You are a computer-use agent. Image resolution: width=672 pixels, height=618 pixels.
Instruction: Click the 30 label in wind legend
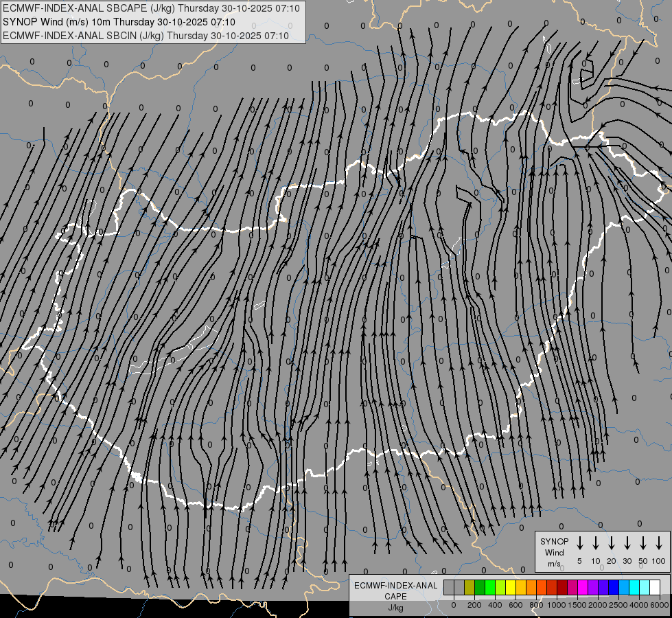(627, 561)
